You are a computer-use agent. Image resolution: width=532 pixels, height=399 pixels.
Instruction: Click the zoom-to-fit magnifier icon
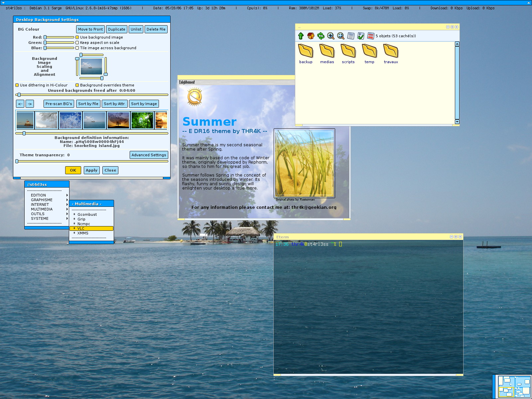coord(341,36)
